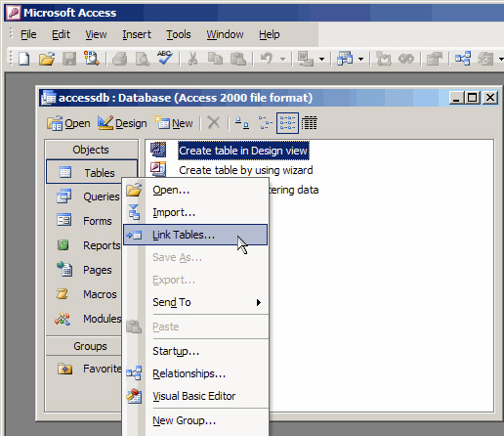
Task: Expand the OfficeLinks dropdown arrow
Action: tap(321, 60)
